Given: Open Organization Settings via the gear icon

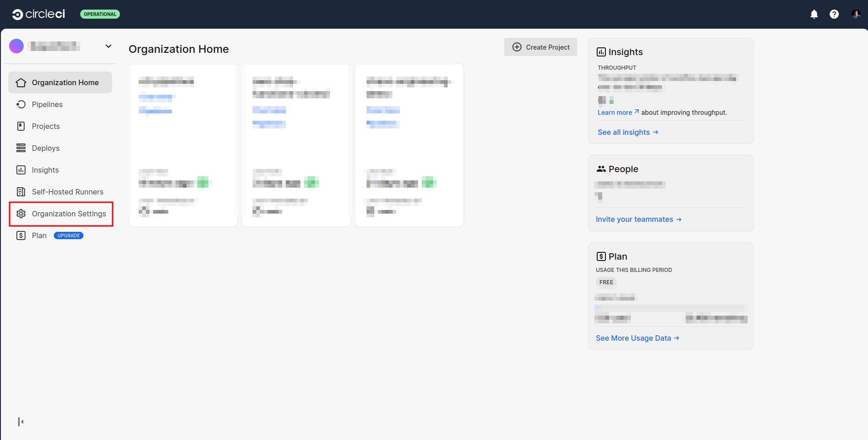Looking at the screenshot, I should 21,214.
